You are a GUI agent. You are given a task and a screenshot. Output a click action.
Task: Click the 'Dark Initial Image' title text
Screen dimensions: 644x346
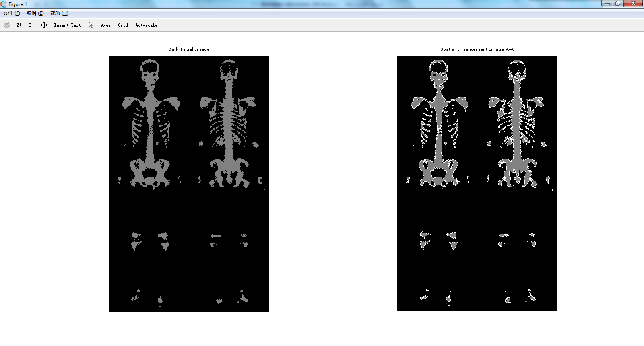tap(189, 49)
